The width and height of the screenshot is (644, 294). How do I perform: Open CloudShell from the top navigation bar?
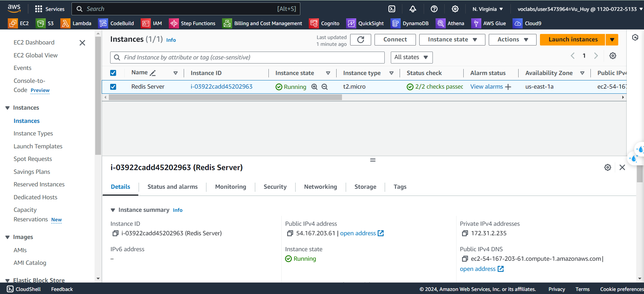[x=392, y=9]
